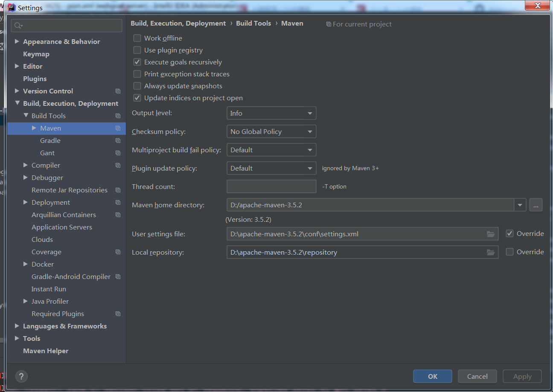Open the browse dialog via the ... button
Viewport: 553px width, 392px height.
[x=536, y=205]
